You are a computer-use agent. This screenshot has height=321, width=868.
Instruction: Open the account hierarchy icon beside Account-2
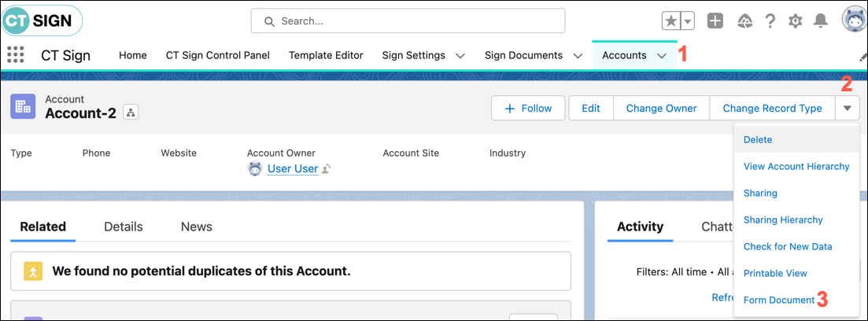(131, 113)
